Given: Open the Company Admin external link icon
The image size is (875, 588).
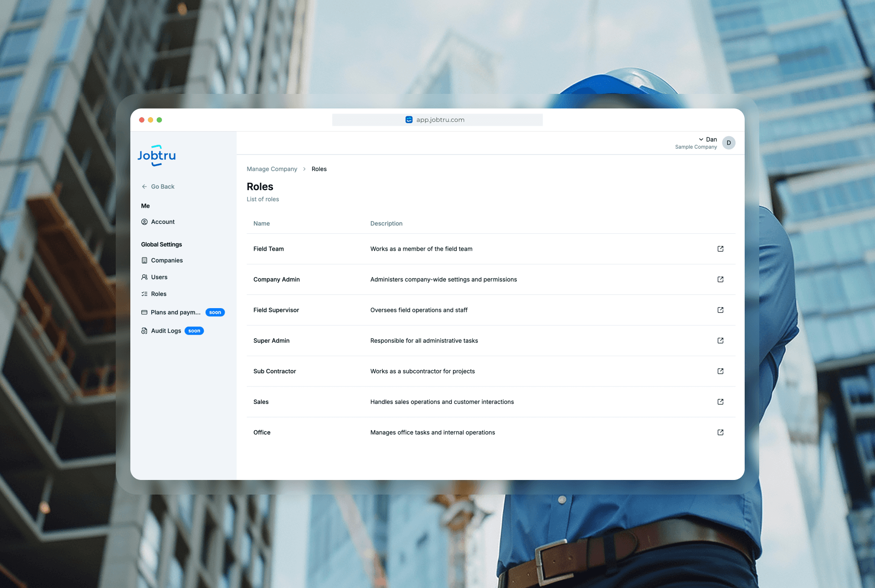Looking at the screenshot, I should (x=721, y=279).
